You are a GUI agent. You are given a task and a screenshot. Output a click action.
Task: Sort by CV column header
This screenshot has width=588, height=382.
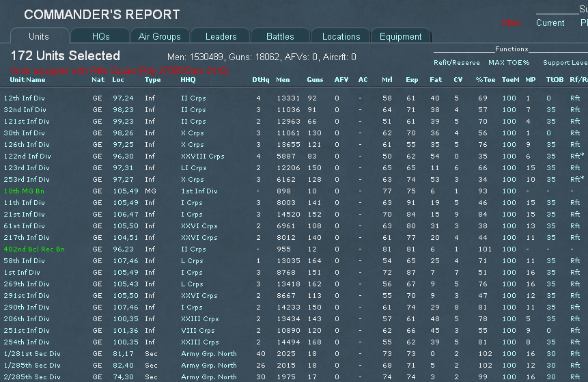tap(458, 79)
